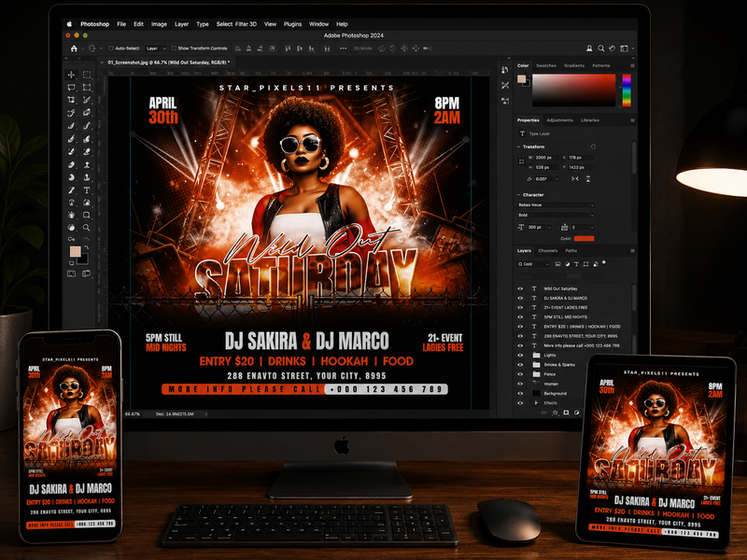Open the Apple menu

point(69,24)
